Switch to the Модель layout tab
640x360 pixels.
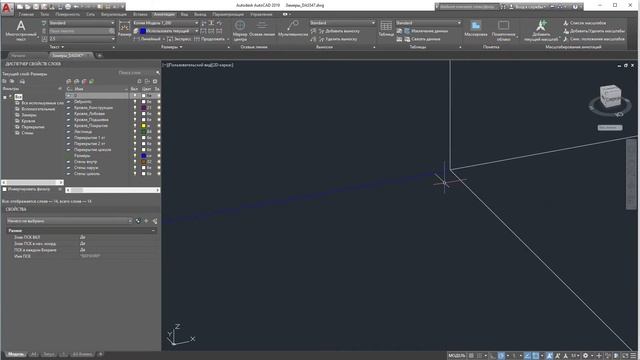tap(16, 354)
